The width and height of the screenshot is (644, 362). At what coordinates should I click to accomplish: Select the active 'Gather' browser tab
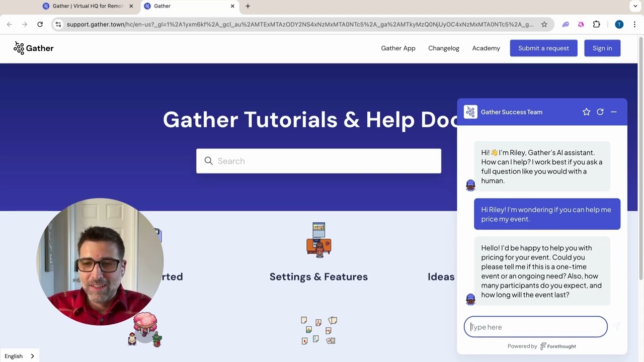(x=189, y=6)
